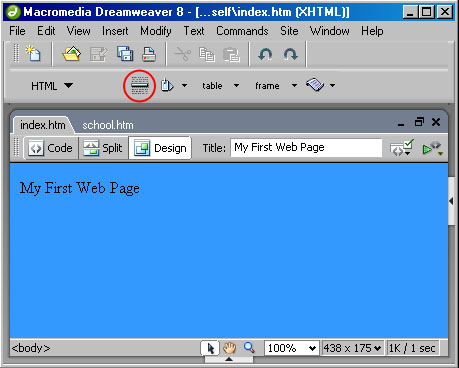Expand the side panel collapse arrow

pos(451,201)
